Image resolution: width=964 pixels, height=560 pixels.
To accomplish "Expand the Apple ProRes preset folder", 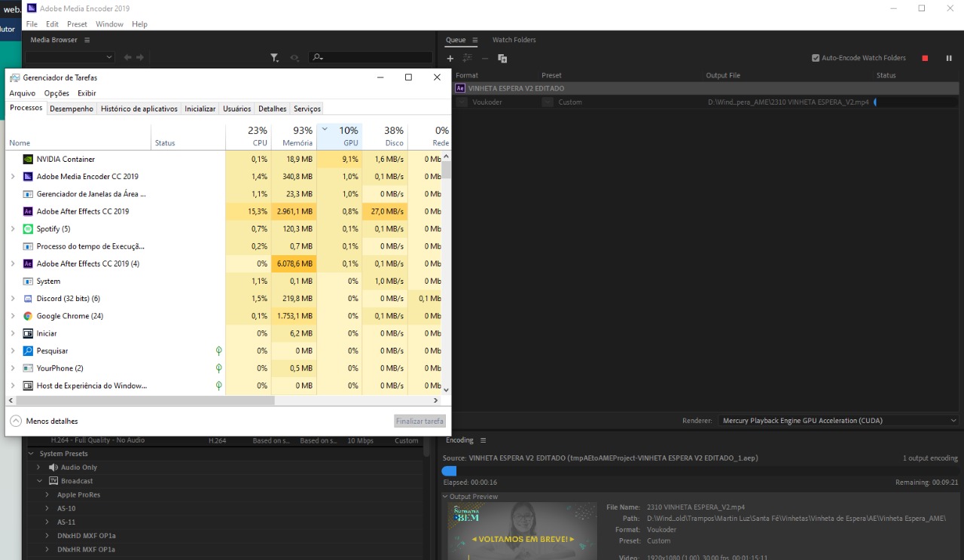I will click(x=47, y=495).
